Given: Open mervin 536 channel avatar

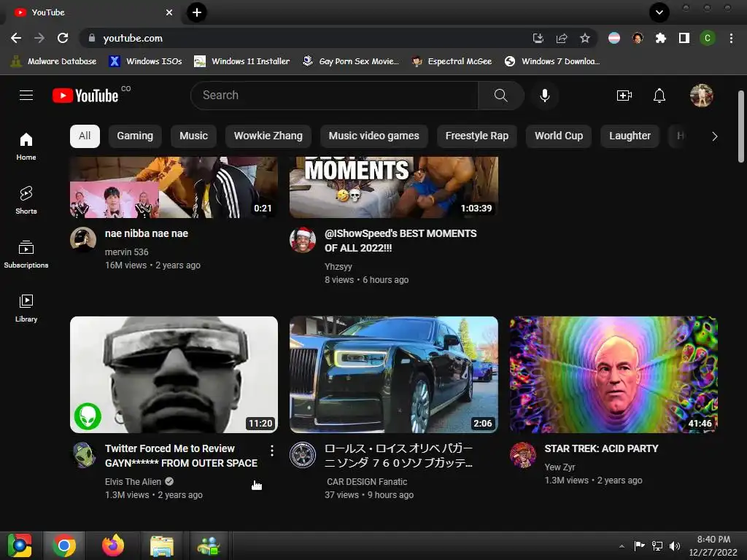Looking at the screenshot, I should (83, 239).
